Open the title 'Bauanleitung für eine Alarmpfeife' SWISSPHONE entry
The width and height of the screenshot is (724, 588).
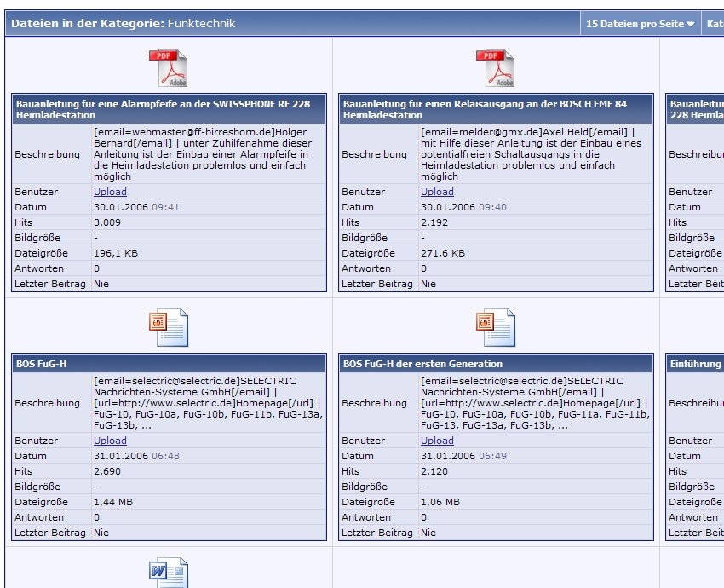point(169,109)
